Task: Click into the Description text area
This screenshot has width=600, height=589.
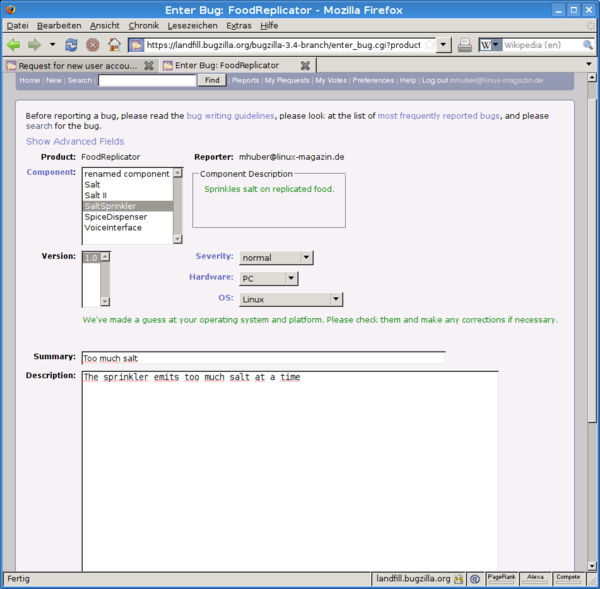Action: (x=290, y=471)
